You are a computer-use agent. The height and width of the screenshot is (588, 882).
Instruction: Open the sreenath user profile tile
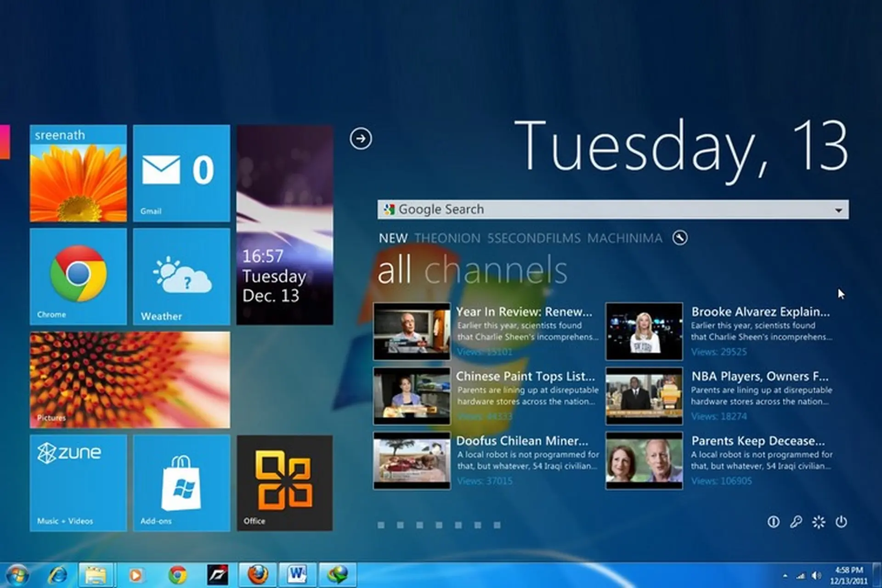78,173
